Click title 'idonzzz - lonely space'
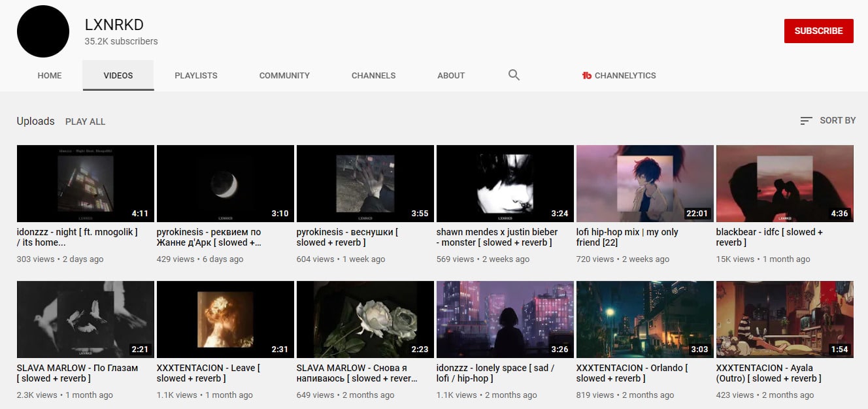The width and height of the screenshot is (868, 409). pos(495,373)
